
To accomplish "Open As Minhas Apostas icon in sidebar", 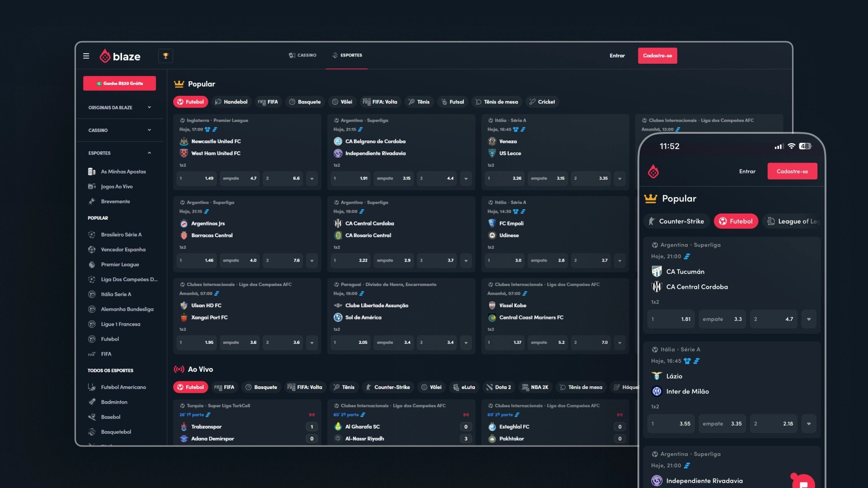I will pyautogui.click(x=92, y=172).
